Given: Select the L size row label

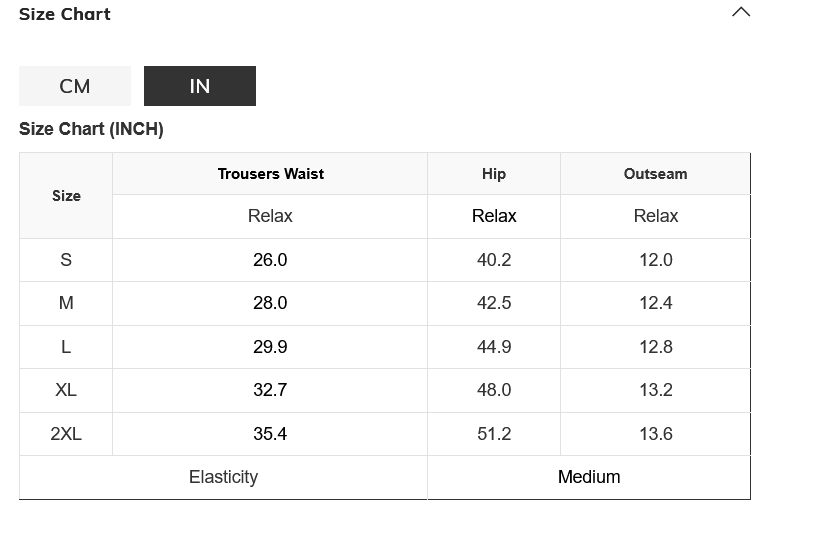Looking at the screenshot, I should click(x=66, y=347).
